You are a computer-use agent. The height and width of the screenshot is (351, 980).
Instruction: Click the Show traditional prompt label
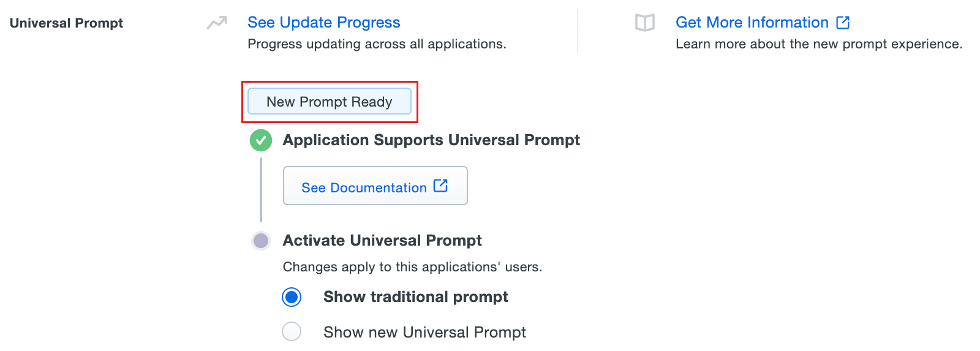tap(415, 297)
